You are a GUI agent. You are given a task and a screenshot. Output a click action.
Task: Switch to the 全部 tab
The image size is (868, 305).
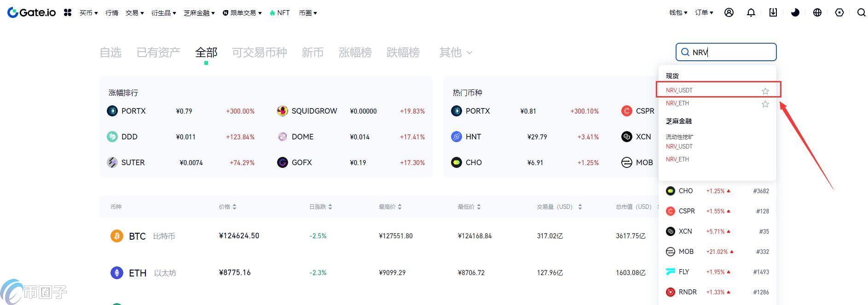click(206, 52)
